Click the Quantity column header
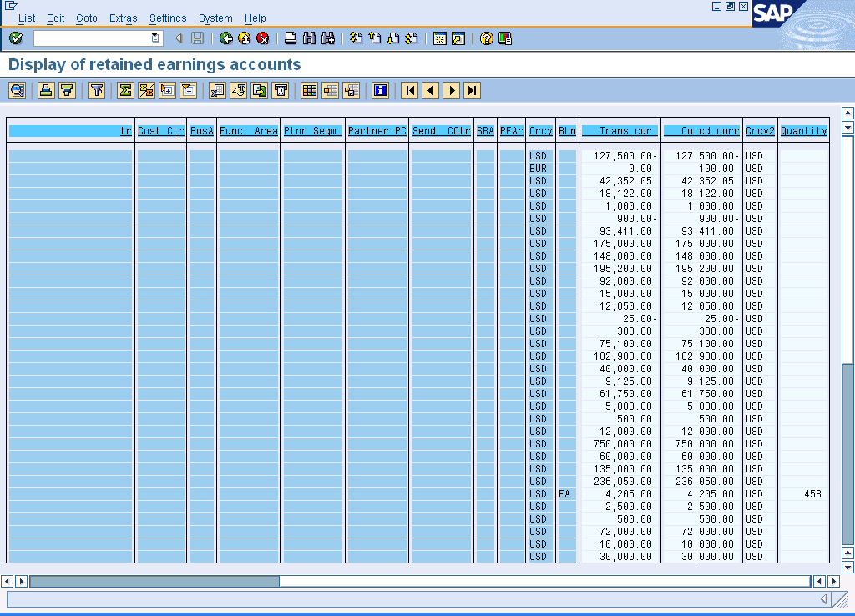The width and height of the screenshot is (855, 616). point(804,131)
